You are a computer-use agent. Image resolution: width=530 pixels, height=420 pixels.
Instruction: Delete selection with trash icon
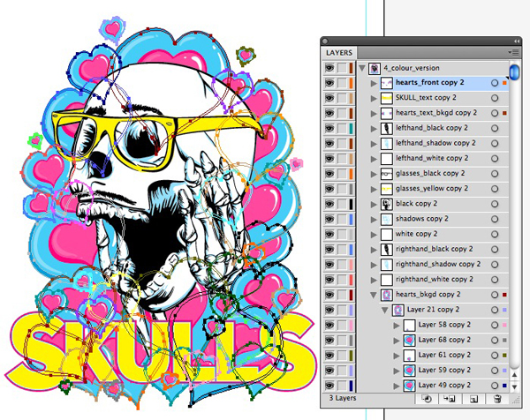coord(497,399)
